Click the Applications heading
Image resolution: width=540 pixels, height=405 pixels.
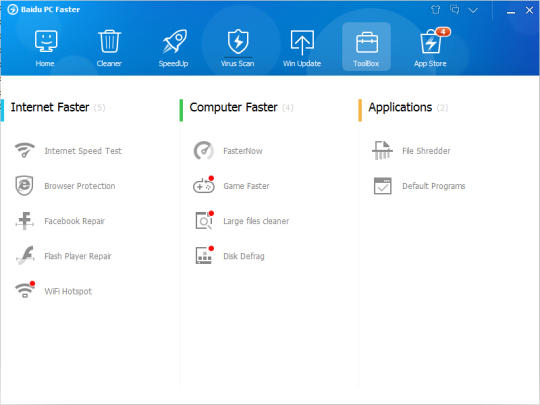[400, 107]
